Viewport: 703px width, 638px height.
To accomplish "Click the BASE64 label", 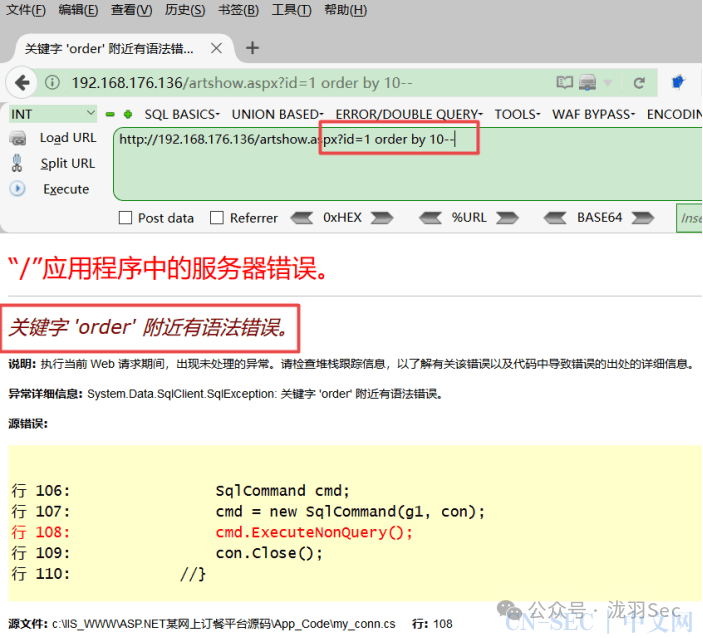I will (599, 217).
